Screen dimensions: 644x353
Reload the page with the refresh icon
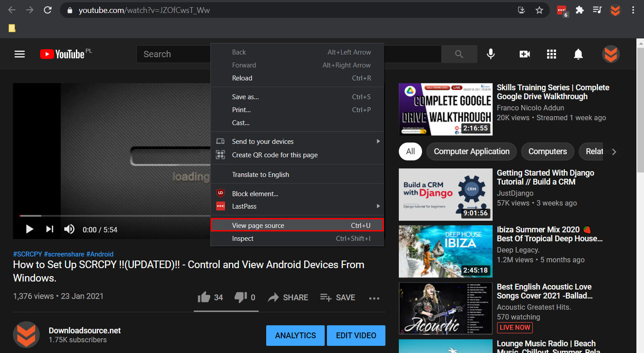(x=48, y=10)
